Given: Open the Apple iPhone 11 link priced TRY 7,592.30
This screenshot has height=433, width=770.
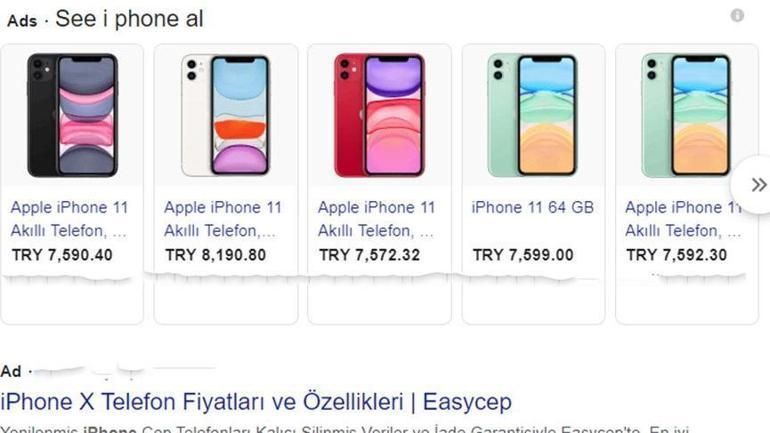Looking at the screenshot, I should coord(684,218).
